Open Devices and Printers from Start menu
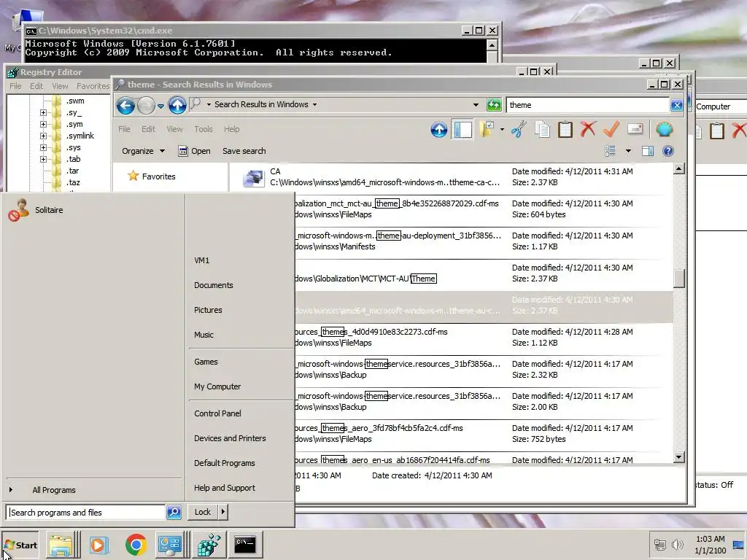The height and width of the screenshot is (560, 747). (x=230, y=438)
